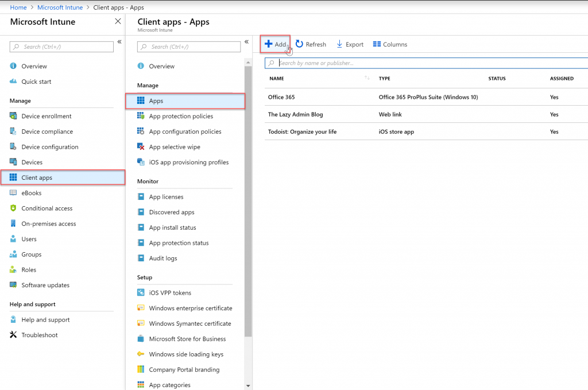The image size is (588, 390).
Task: Go to Microsoft Intune breadcrumb link
Action: point(60,7)
